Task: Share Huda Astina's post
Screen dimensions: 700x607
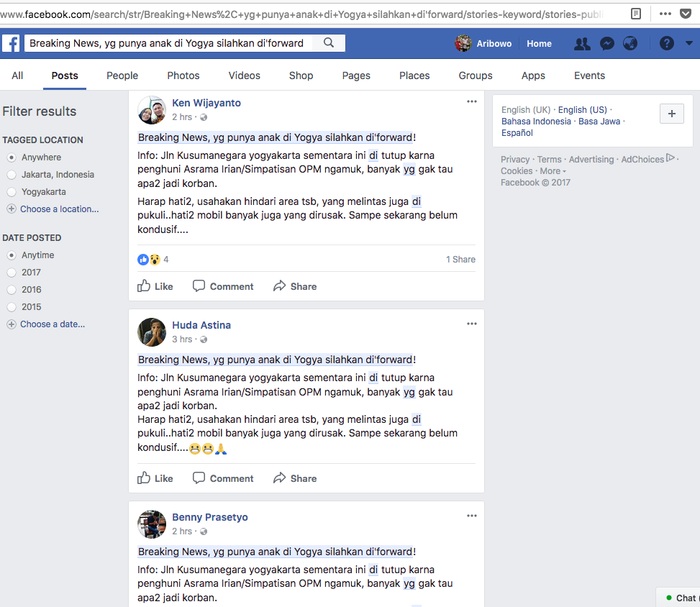Action: click(295, 478)
